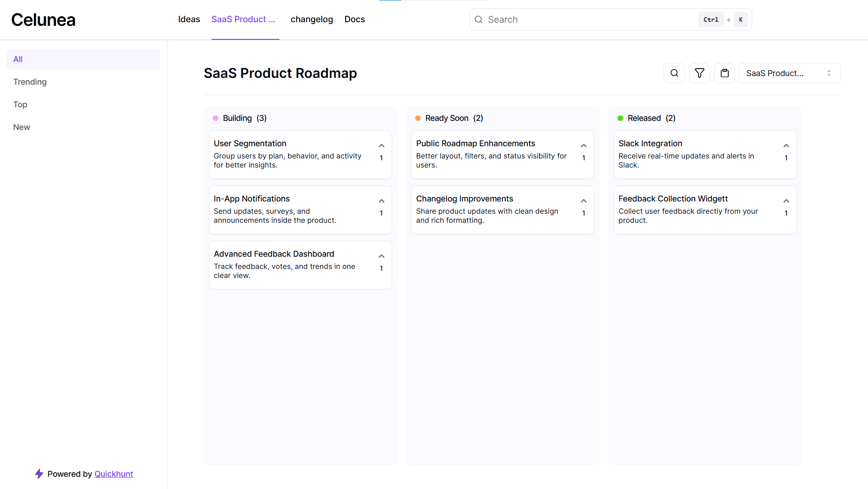Click the magnifier icon in the top search bar

pos(479,19)
